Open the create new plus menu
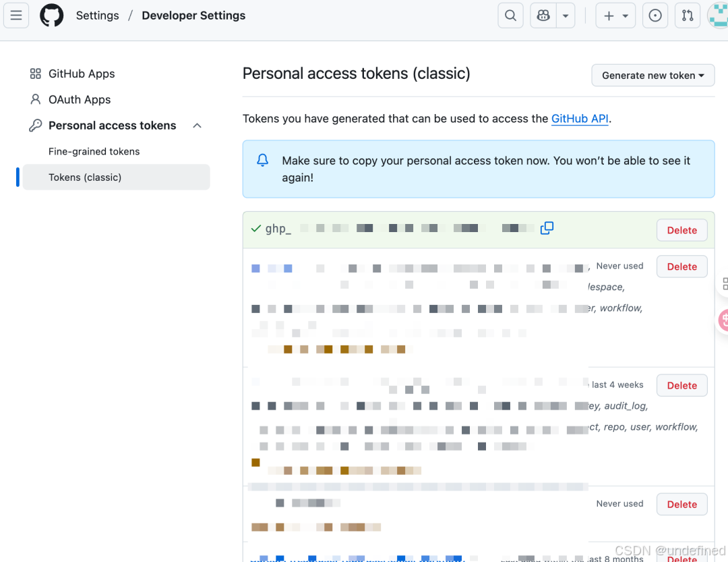The width and height of the screenshot is (728, 562). pos(615,16)
